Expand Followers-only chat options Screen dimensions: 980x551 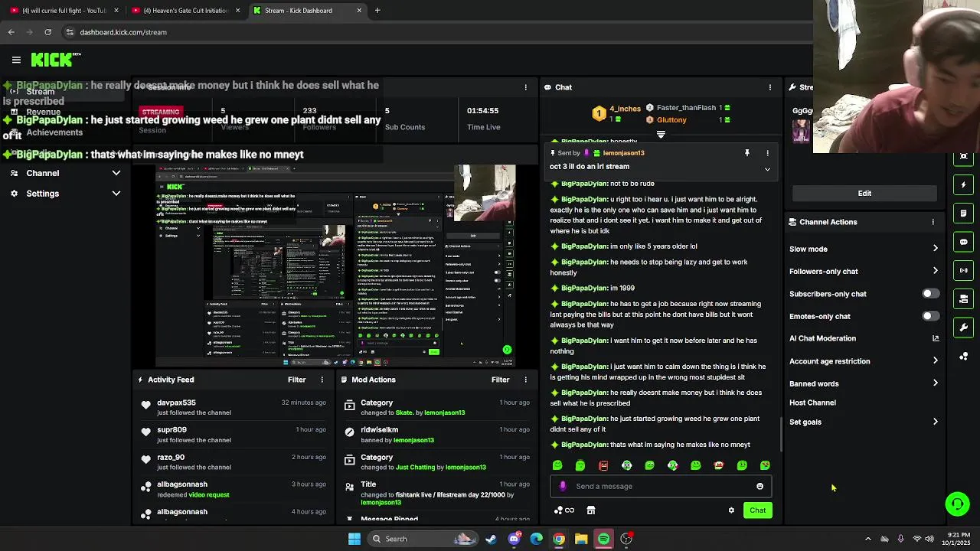(935, 271)
